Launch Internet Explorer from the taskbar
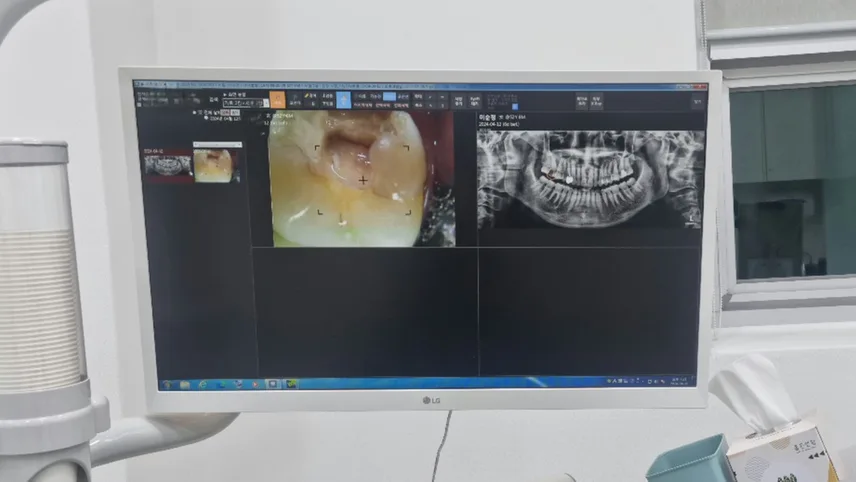856x482 pixels. pyautogui.click(x=203, y=384)
